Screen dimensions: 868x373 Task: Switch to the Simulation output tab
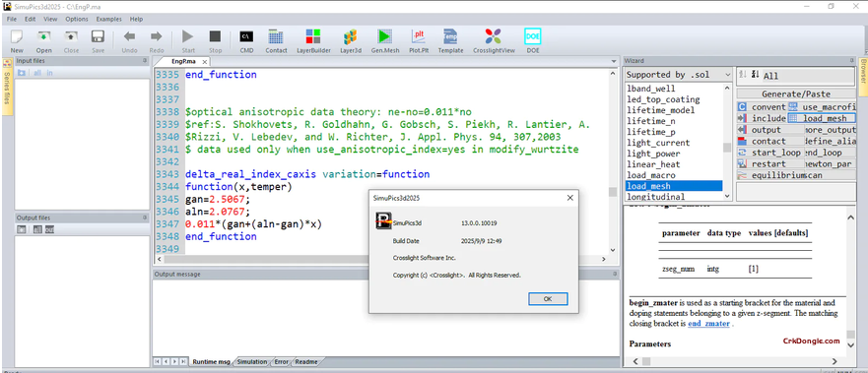click(252, 362)
